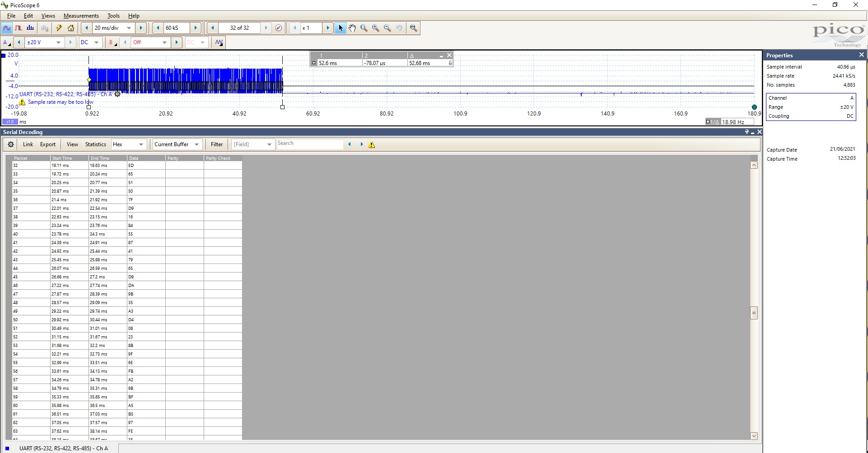This screenshot has width=868, height=453.
Task: Click the Search input field
Action: 310,144
